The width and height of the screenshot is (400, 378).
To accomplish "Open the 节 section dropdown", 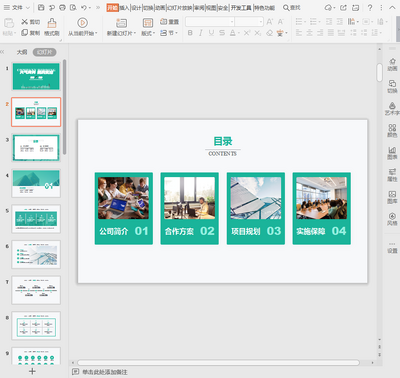I will tap(169, 33).
